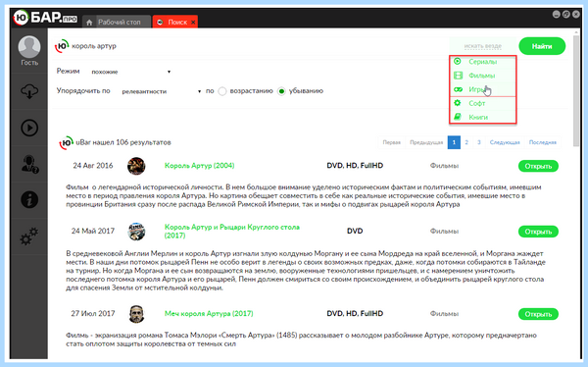Click the Игры gamepad icon
The image size is (588, 367).
pos(458,89)
